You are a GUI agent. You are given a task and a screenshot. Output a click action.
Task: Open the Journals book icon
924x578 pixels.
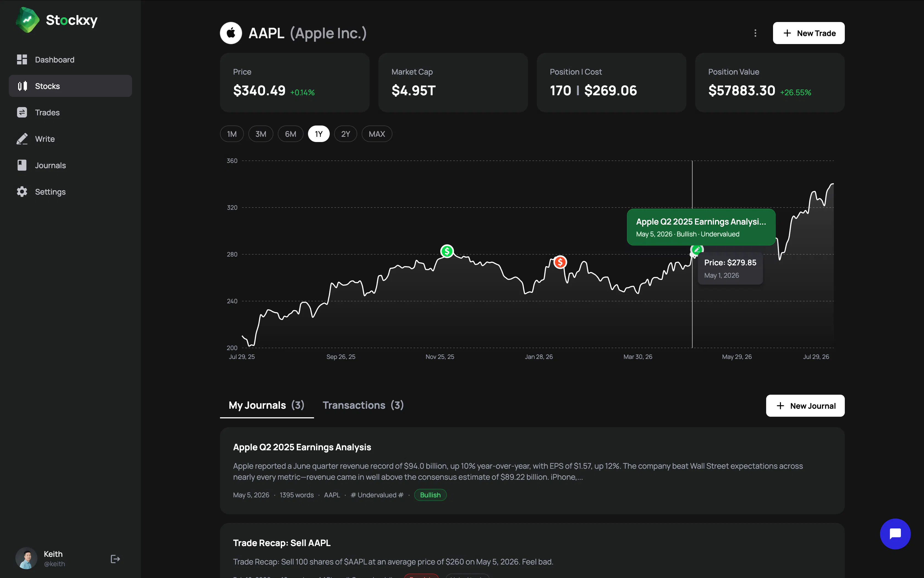click(x=22, y=165)
